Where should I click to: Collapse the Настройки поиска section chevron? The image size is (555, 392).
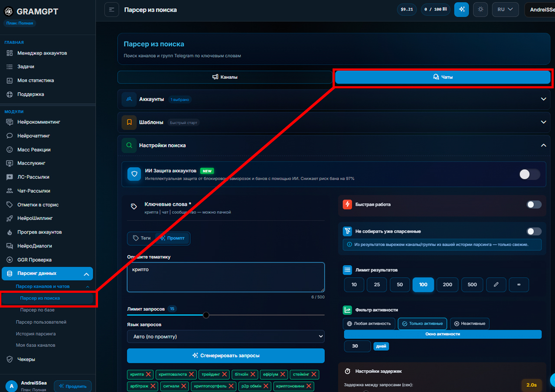[544, 146]
